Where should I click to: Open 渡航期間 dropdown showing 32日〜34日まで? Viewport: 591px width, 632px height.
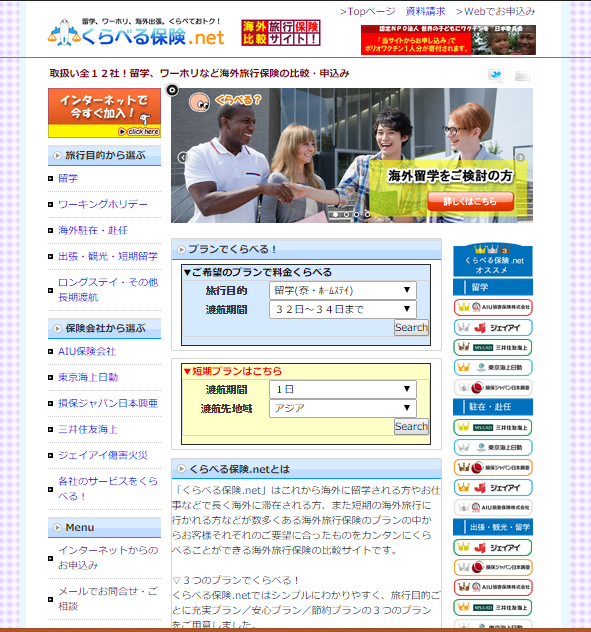click(x=343, y=309)
